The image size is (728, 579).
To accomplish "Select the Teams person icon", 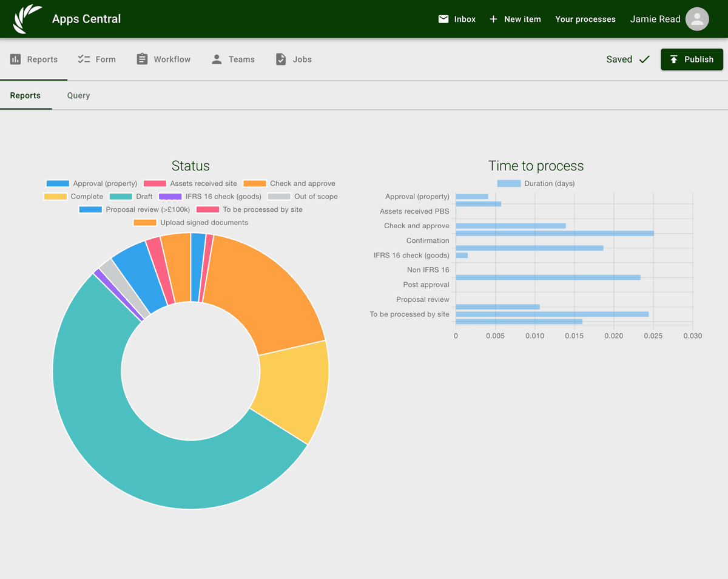I will click(216, 59).
